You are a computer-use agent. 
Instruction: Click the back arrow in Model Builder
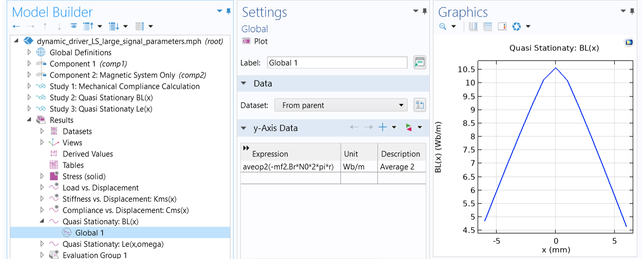[16, 26]
